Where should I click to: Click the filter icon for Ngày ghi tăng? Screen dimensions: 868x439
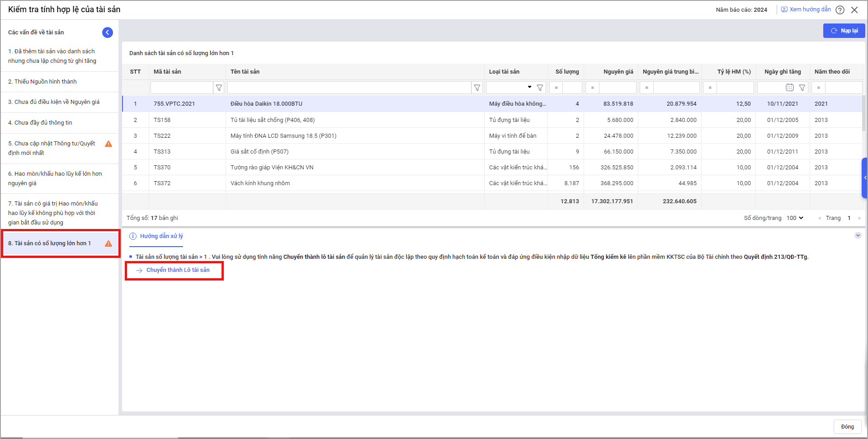802,88
